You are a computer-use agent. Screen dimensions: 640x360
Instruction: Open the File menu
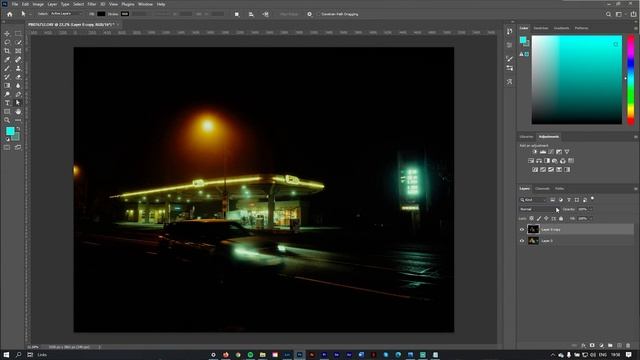[15, 4]
